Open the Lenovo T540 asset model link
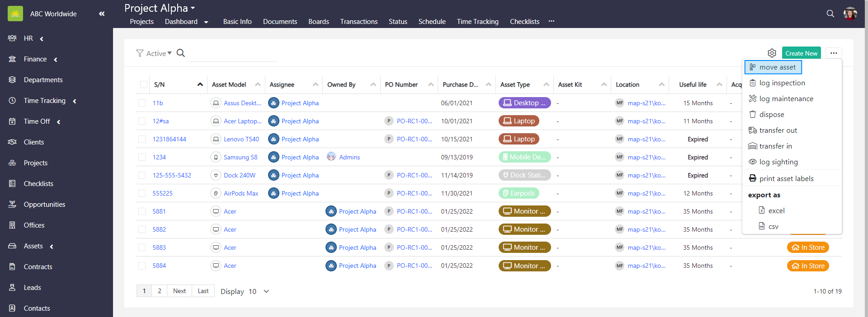Screen dimensions: 868x317 coord(241,139)
